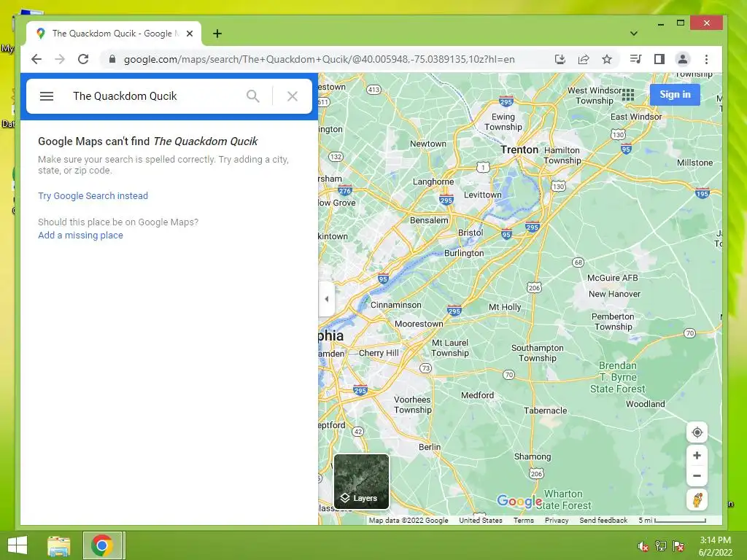Click the share page icon
Image resolution: width=747 pixels, height=560 pixels.
584,59
